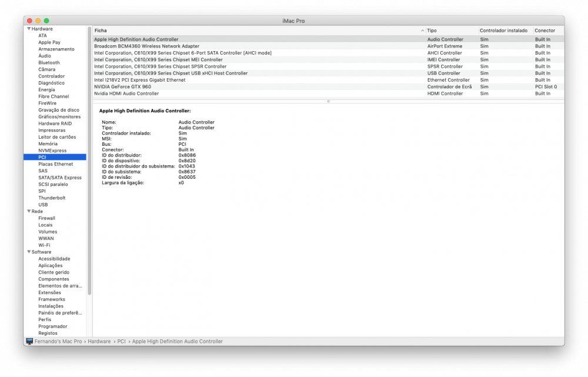Viewport: 588px width, 377px height.
Task: Click PCI in the path bar
Action: (122, 341)
